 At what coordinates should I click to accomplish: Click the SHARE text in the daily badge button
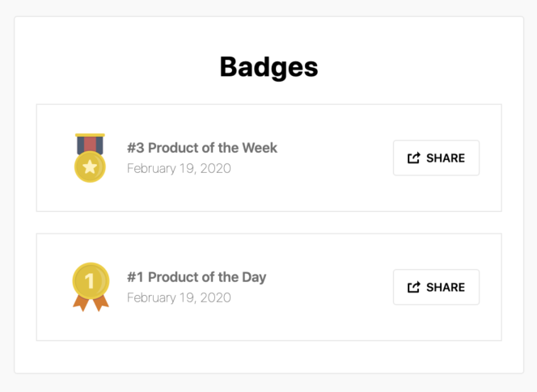point(446,287)
